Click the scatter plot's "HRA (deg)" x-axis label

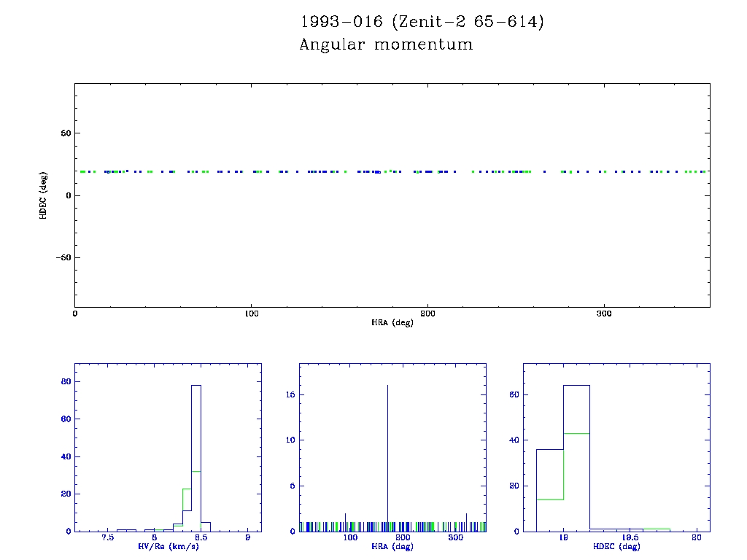[392, 322]
